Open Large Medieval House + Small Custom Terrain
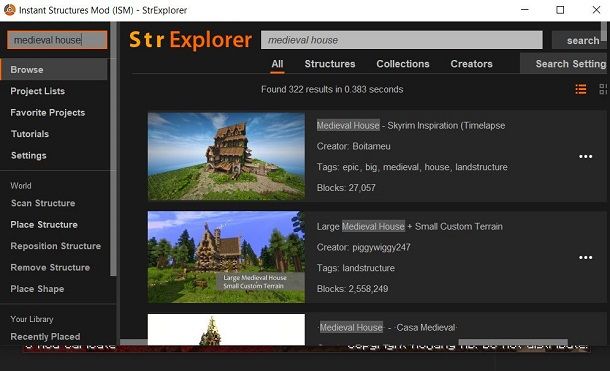 [410, 226]
